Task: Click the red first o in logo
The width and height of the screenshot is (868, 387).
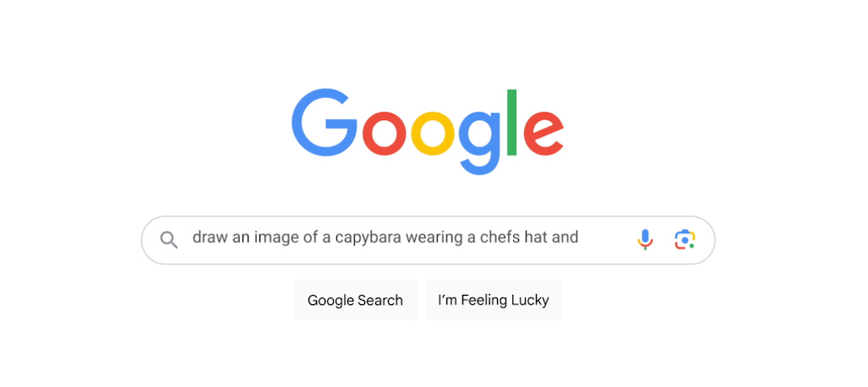Action: (385, 134)
